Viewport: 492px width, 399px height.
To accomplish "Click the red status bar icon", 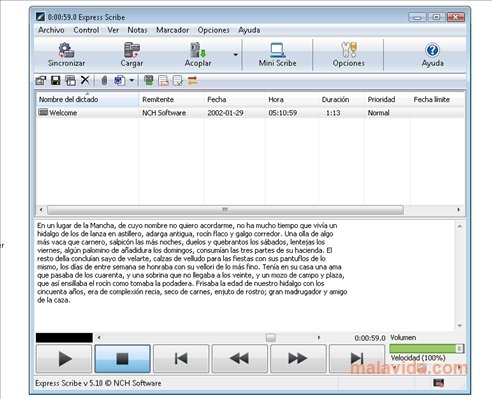I will click(438, 383).
